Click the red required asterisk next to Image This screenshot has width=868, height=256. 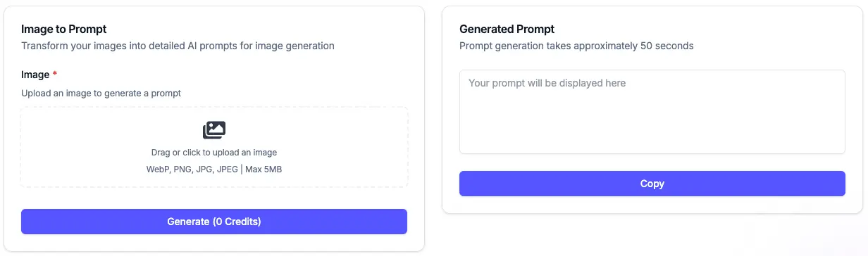[x=56, y=75]
